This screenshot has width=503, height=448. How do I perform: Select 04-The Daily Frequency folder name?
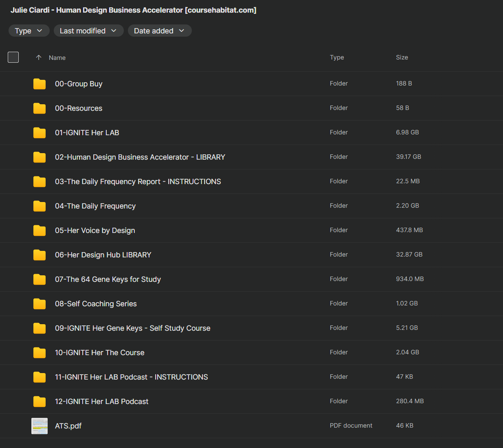pos(95,206)
